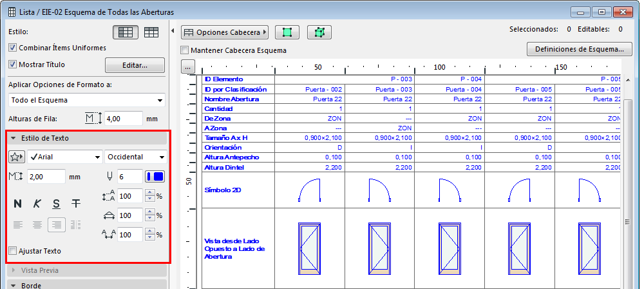
Task: Open Definiciones de Esquema...
Action: 579,49
